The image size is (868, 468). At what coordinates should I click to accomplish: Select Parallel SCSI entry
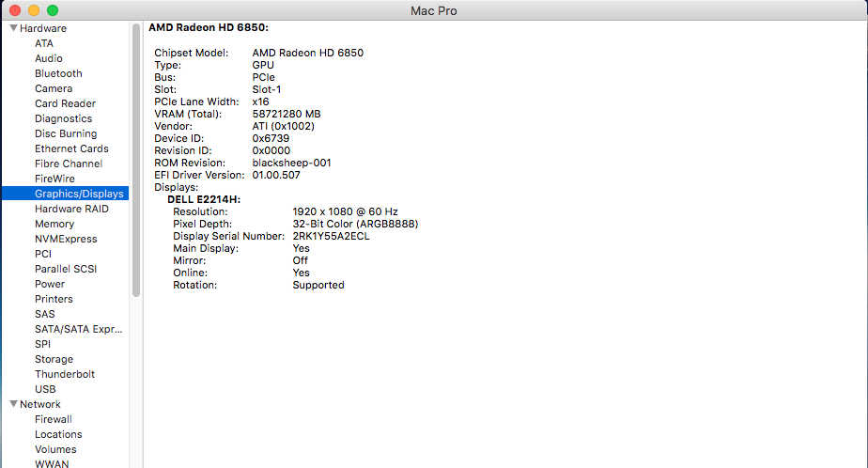(66, 269)
